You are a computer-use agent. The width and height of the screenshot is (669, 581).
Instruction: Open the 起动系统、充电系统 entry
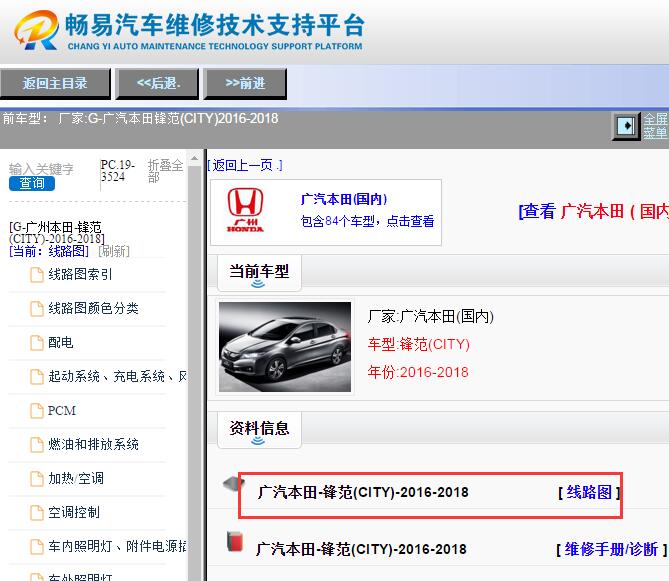click(x=117, y=376)
